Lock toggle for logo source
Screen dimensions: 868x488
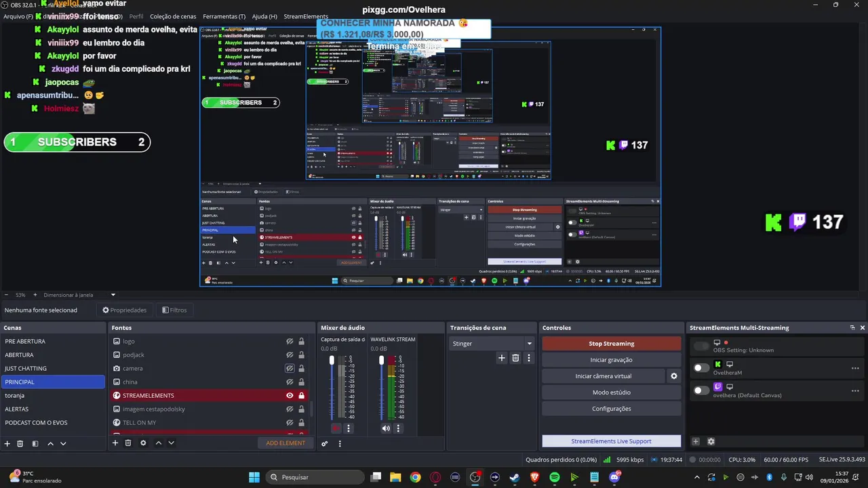tap(301, 342)
